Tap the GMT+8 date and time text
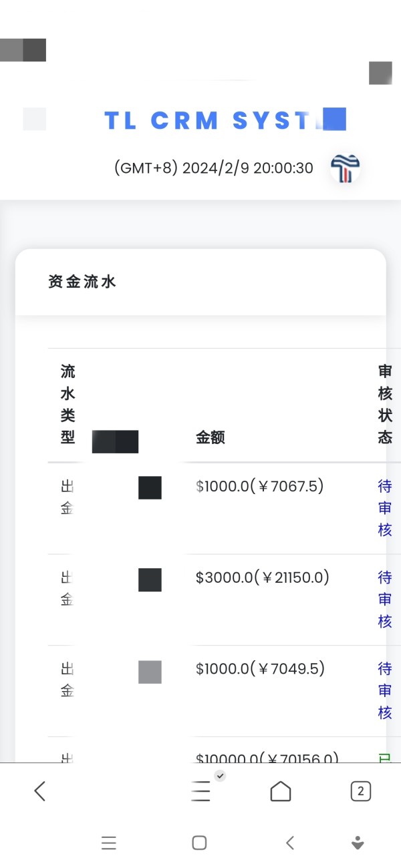The height and width of the screenshot is (868, 401). click(214, 168)
